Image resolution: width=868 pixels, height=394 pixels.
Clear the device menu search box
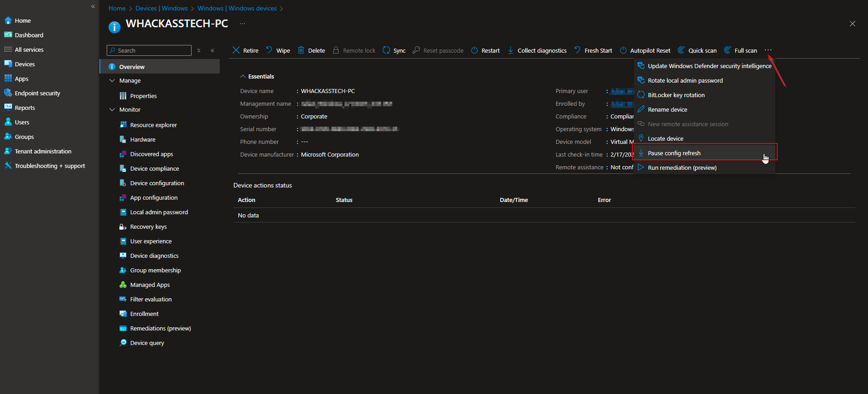coord(199,50)
